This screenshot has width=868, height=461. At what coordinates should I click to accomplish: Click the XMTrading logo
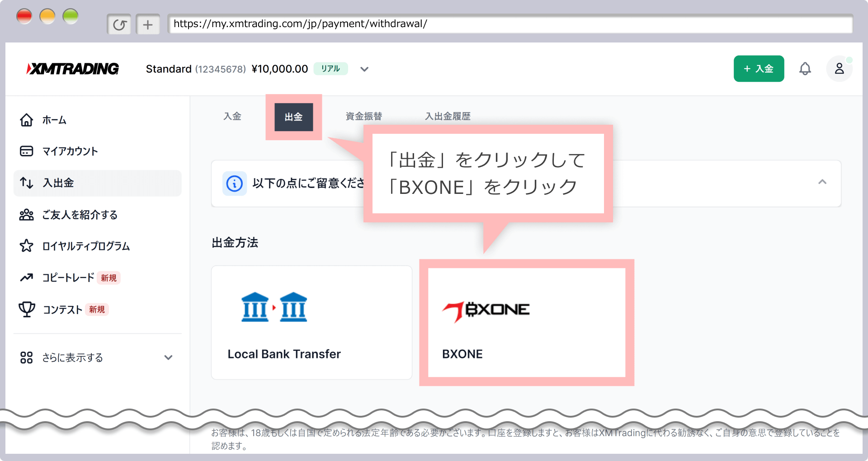tap(73, 69)
